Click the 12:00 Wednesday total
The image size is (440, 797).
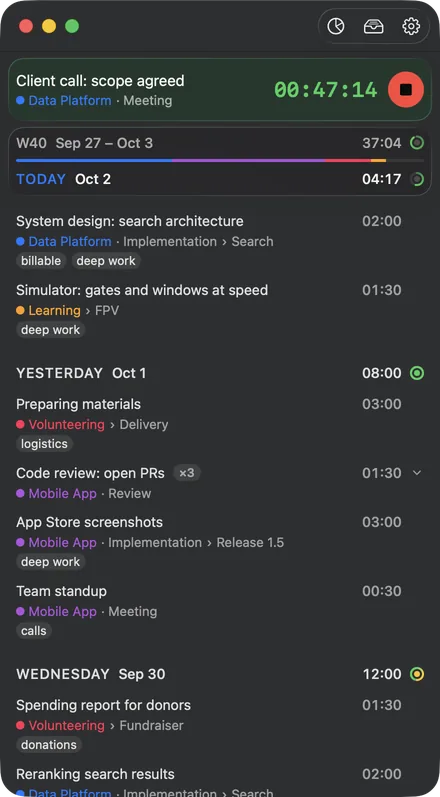point(382,674)
